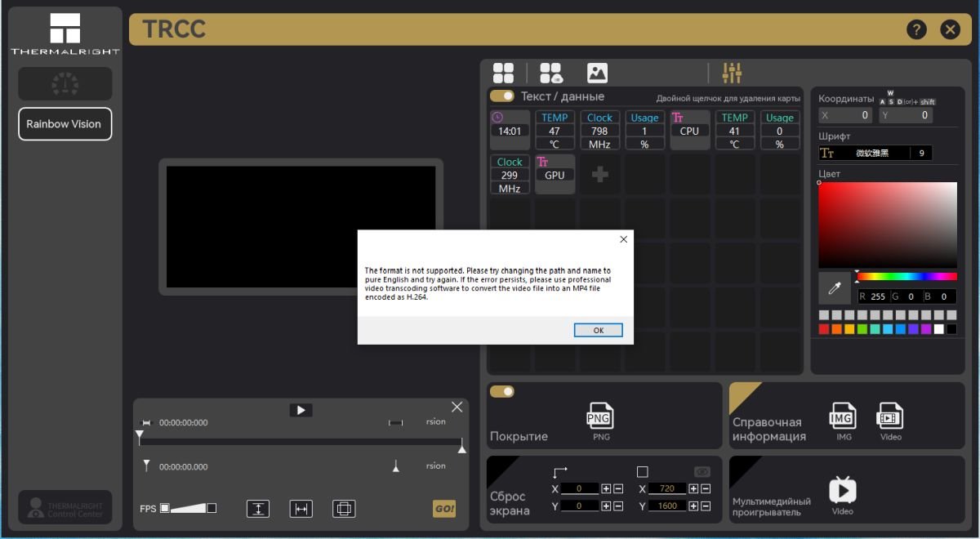Pick a hue on the rainbow slider
The height and width of the screenshot is (539, 980).
coord(906,276)
